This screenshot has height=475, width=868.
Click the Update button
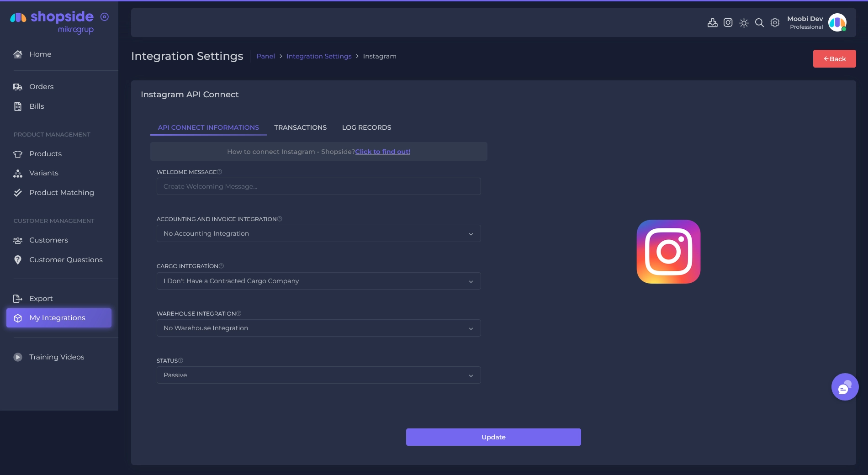coord(493,437)
